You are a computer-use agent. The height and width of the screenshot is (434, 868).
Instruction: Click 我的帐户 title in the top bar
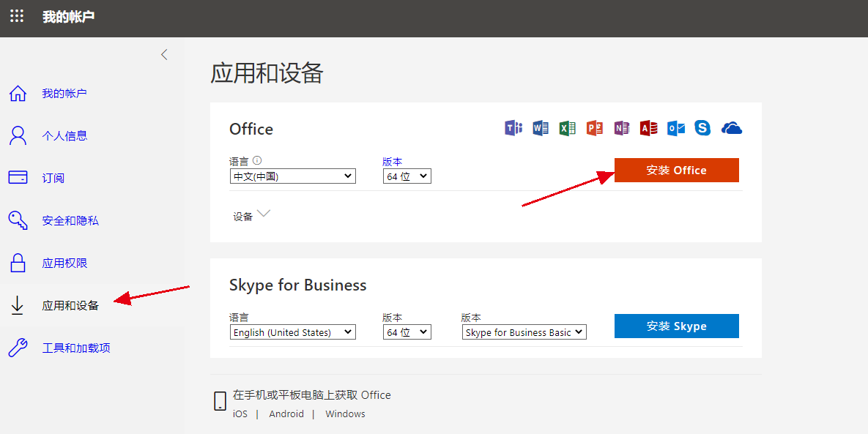tap(69, 17)
